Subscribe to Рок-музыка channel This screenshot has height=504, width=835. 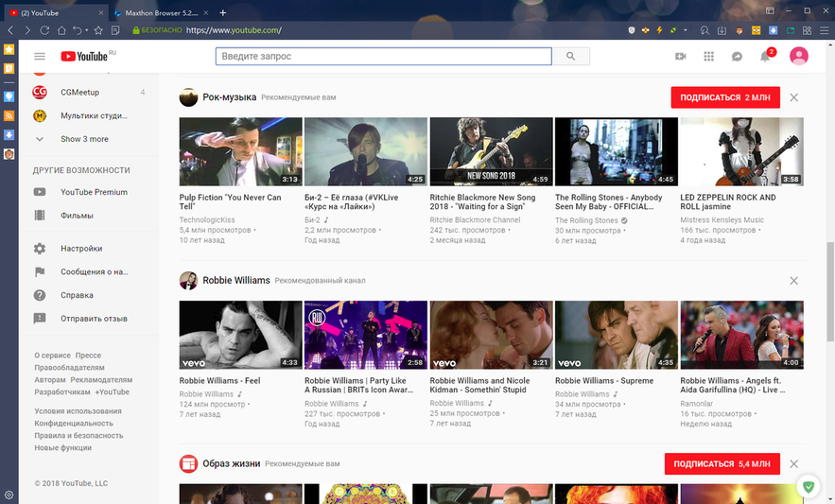point(725,97)
